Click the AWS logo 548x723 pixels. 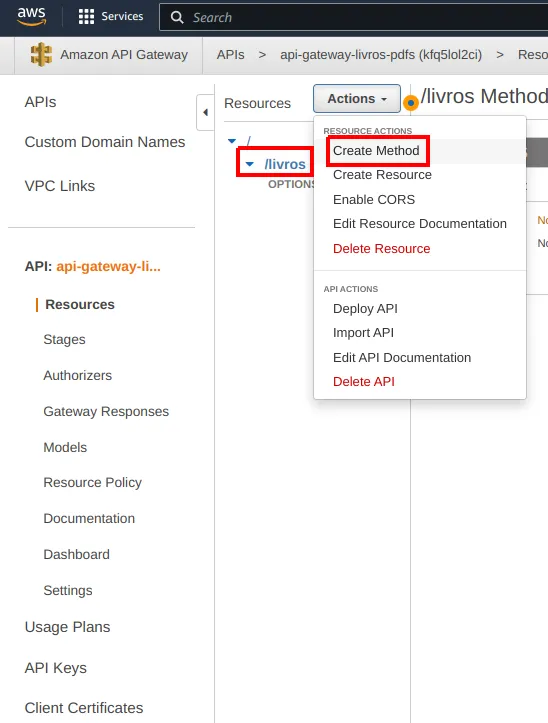point(31,16)
